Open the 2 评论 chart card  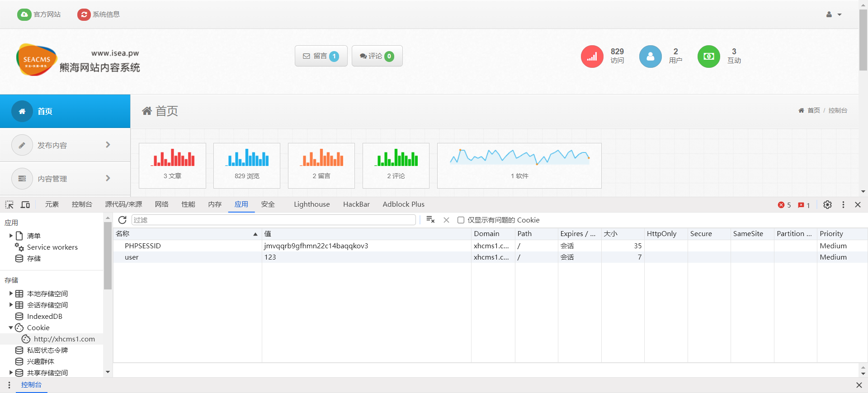396,166
